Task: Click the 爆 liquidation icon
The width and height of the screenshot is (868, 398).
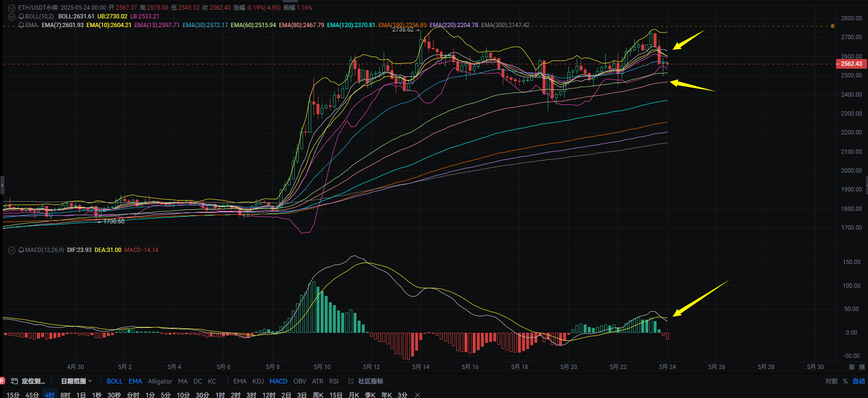Action: (x=862, y=367)
